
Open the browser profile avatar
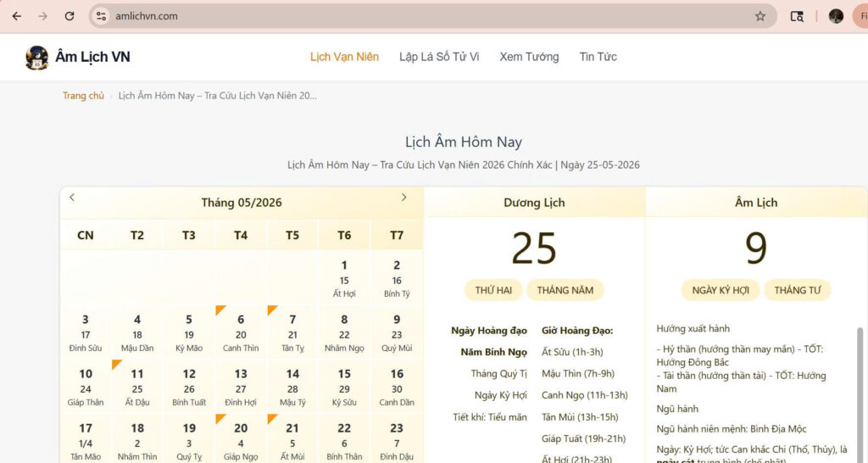836,16
